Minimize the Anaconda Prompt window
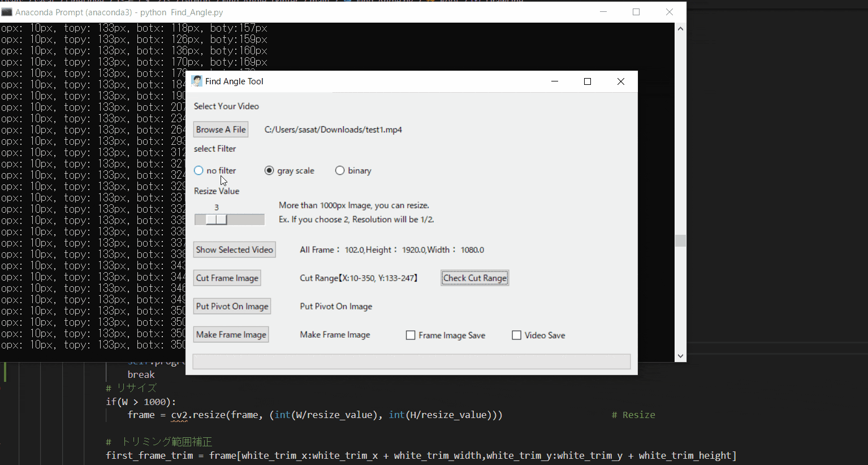Image resolution: width=868 pixels, height=465 pixels. (x=603, y=12)
